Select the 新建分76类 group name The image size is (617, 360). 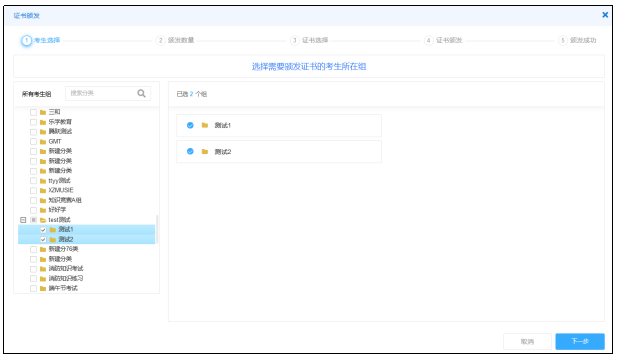(x=63, y=249)
